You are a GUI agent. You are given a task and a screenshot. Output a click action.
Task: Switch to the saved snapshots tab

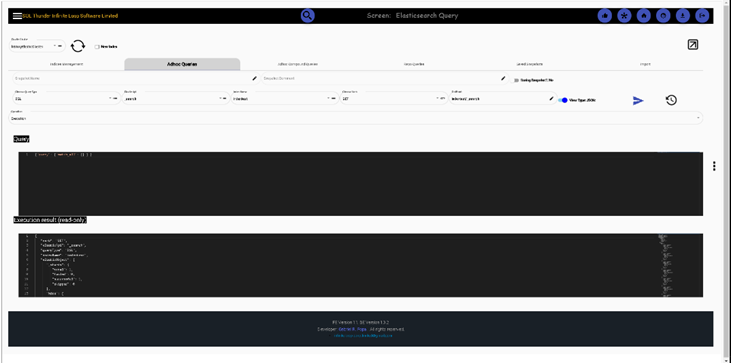click(530, 64)
